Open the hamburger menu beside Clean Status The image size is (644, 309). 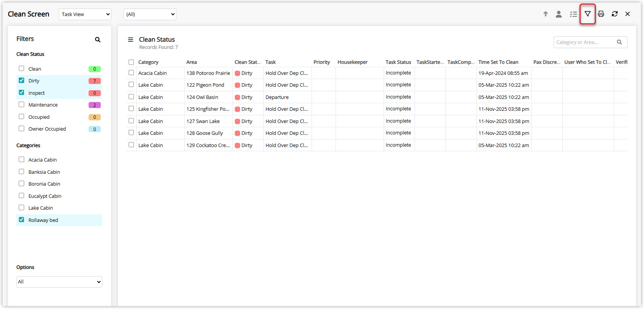tap(131, 39)
